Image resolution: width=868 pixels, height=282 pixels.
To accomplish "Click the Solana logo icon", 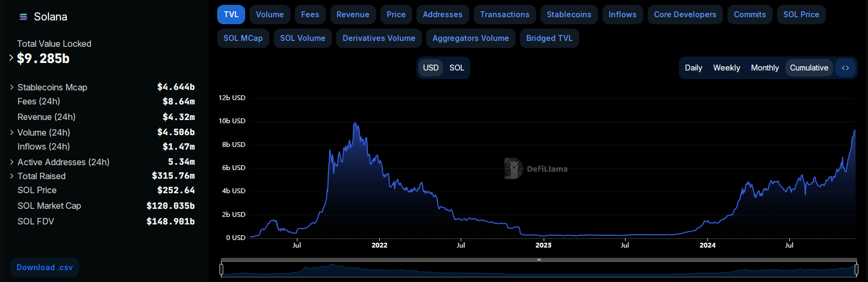I will point(23,17).
